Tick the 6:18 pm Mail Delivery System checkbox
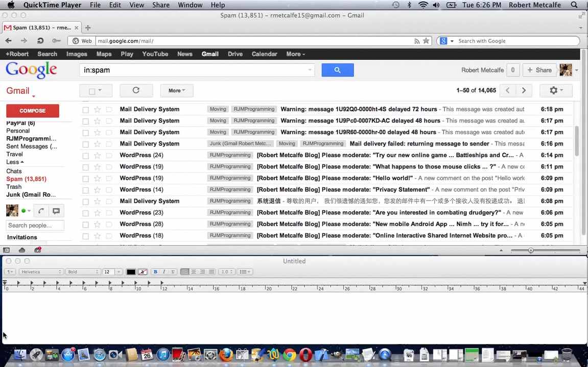Screen dimensions: 588x367 (x=85, y=109)
